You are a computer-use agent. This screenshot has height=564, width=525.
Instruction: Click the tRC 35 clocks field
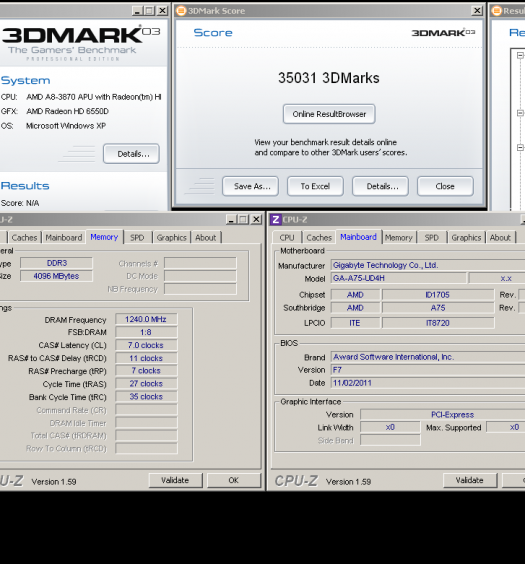pyautogui.click(x=146, y=397)
